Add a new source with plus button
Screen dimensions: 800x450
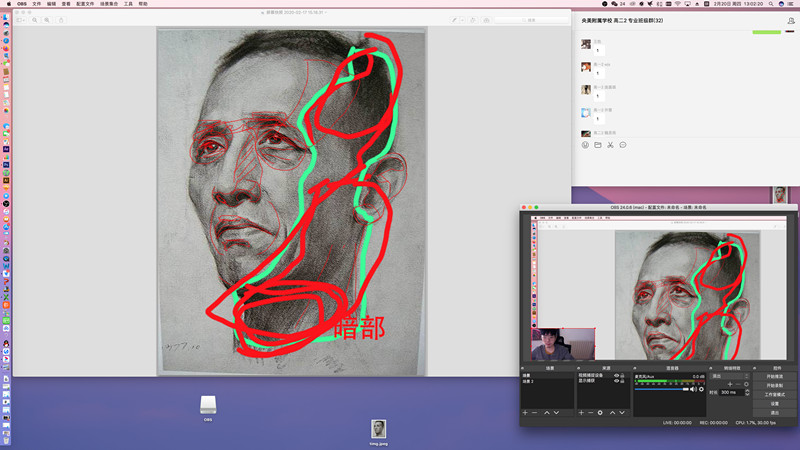pos(581,413)
